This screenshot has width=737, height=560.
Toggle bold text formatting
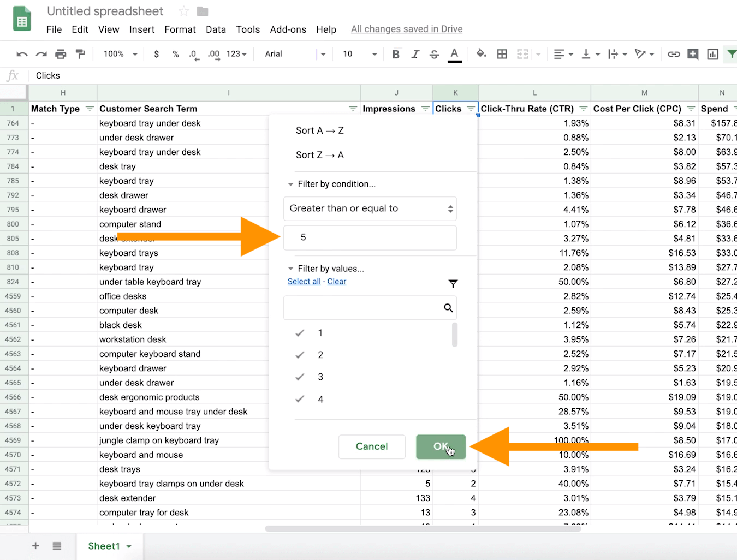[x=396, y=54]
